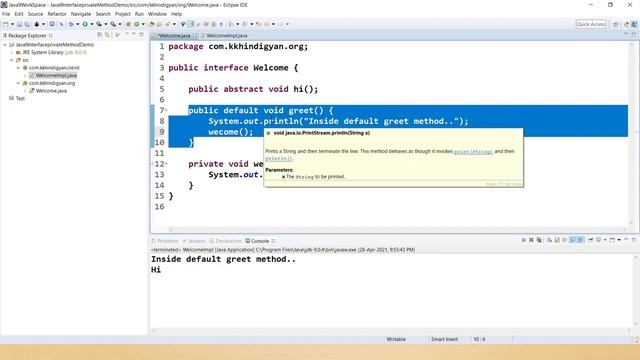Click the Save toolbar icon
640x360 pixels.
[19, 24]
